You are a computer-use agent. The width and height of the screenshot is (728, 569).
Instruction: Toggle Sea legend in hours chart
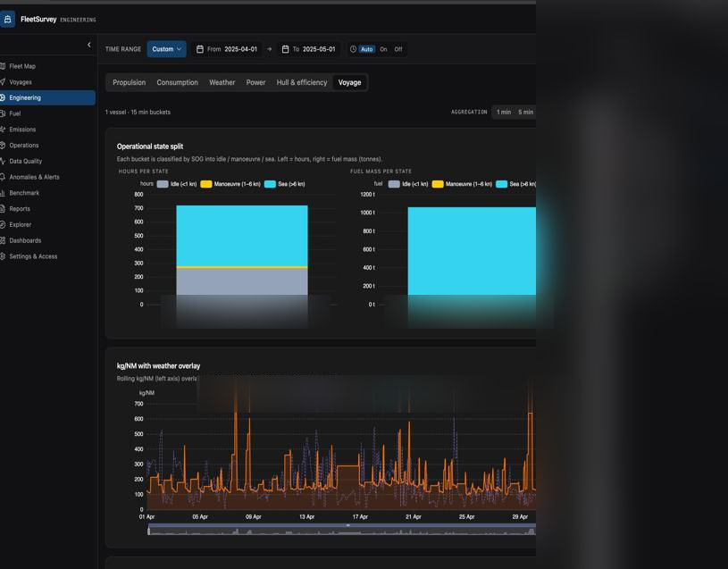tap(285, 184)
